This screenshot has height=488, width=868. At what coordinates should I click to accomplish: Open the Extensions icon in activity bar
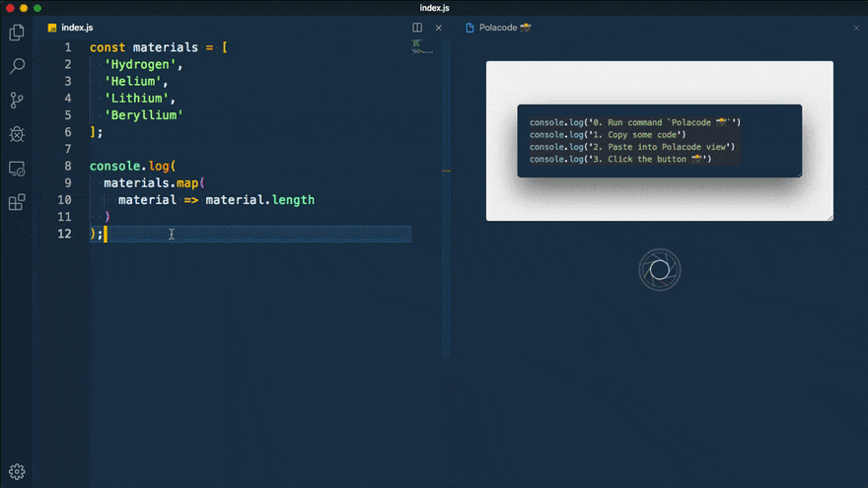click(17, 202)
